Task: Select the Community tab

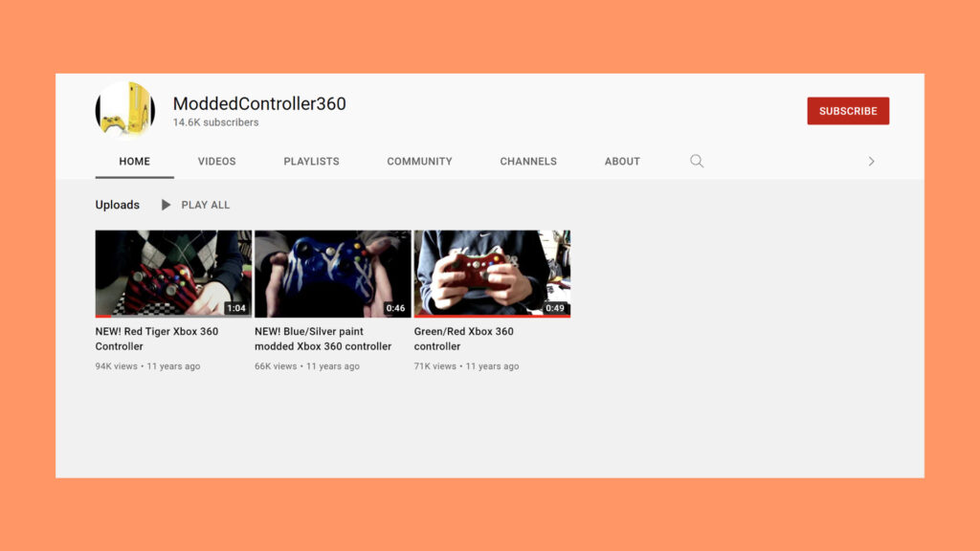Action: 419,161
